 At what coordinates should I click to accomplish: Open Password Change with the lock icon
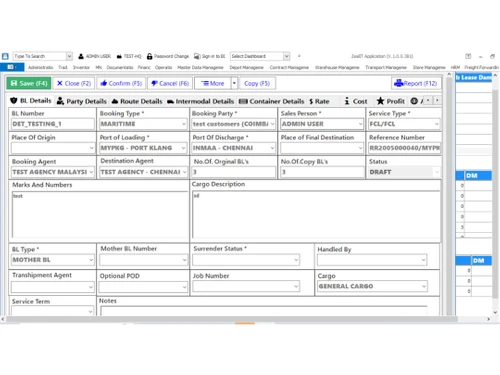point(168,56)
